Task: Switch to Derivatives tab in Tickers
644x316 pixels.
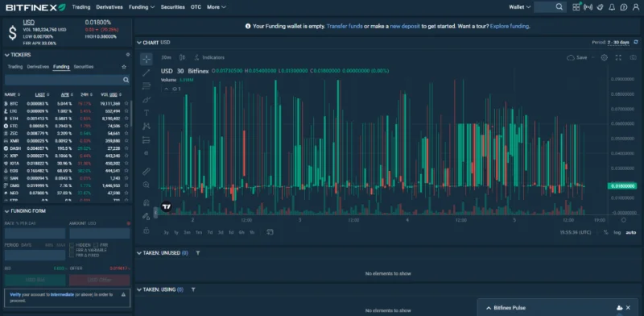Action: click(38, 67)
